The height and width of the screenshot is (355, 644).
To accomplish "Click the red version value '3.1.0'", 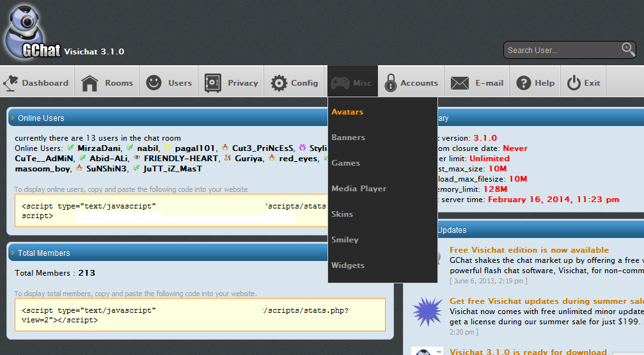I will (485, 138).
